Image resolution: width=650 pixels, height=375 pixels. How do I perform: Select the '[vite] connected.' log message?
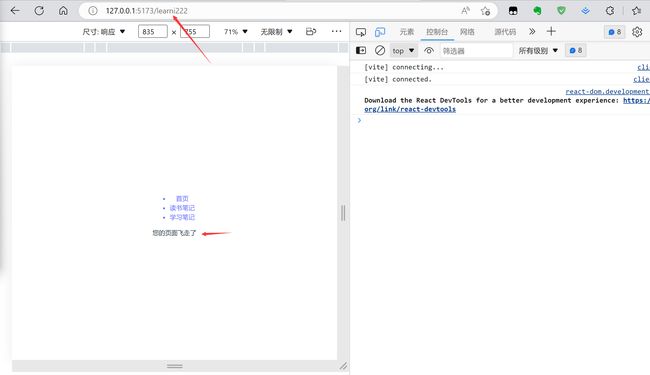[x=398, y=79]
